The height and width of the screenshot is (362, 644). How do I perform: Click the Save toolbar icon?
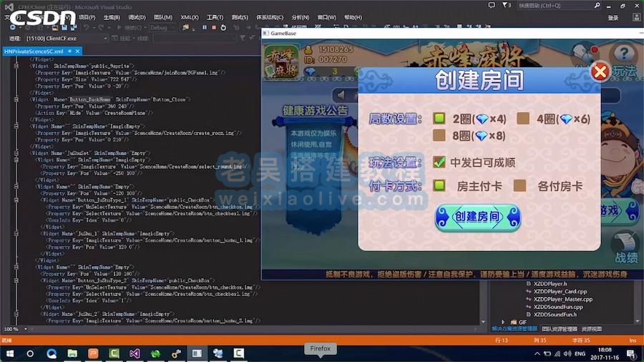[64, 27]
